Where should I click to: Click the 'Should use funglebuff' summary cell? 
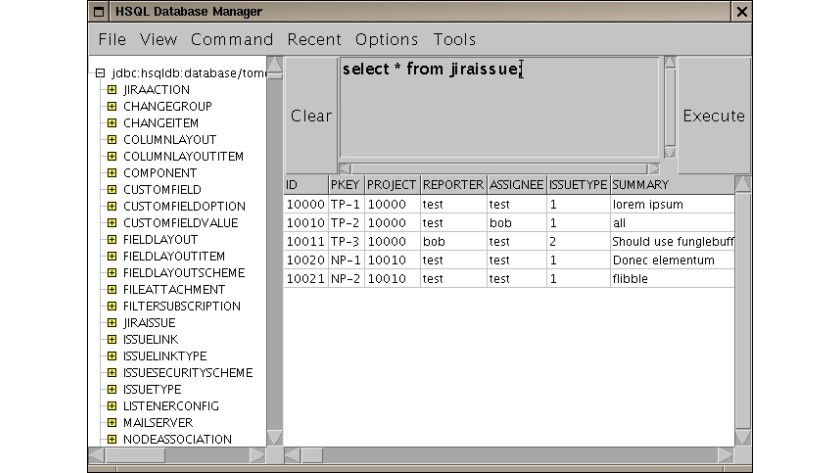pos(672,242)
